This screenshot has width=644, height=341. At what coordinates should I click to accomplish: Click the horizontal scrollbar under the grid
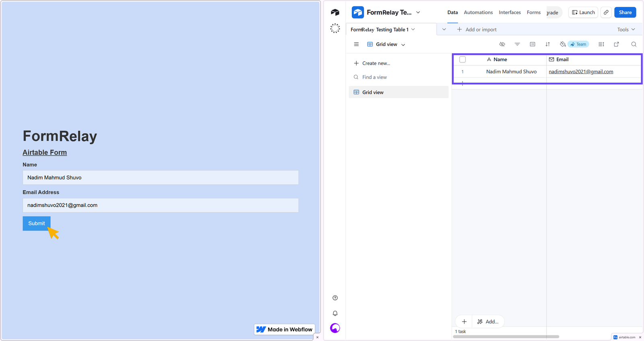click(506, 337)
